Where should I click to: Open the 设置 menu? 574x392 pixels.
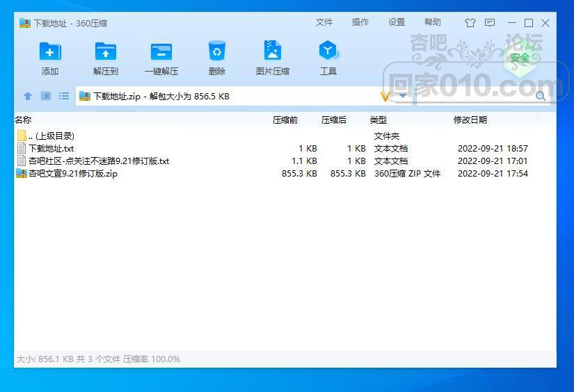(x=397, y=22)
